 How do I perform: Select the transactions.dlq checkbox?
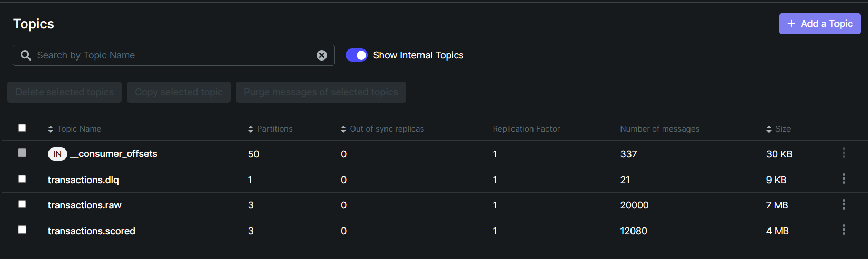point(22,178)
